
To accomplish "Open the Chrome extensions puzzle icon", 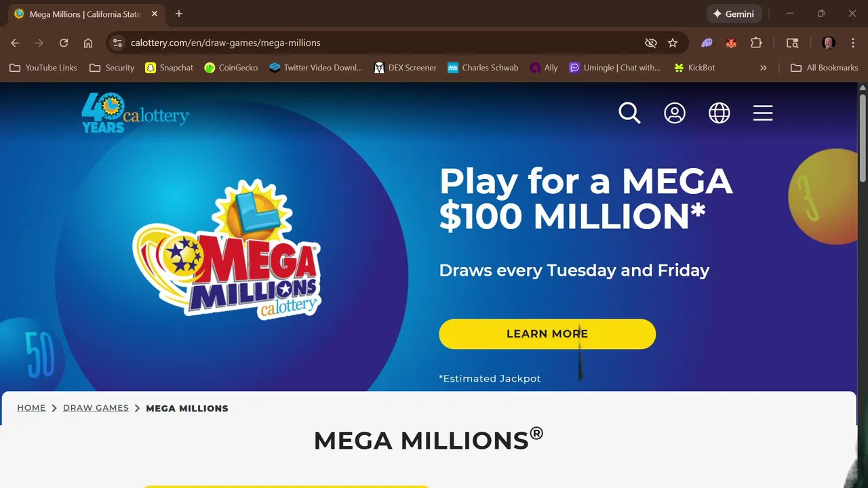I will [x=756, y=43].
